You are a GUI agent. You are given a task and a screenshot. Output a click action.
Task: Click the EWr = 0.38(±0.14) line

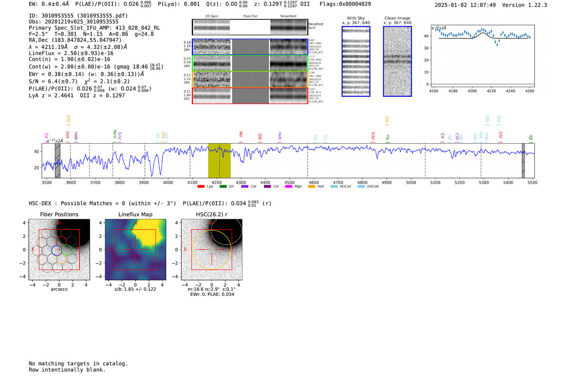[86, 74]
